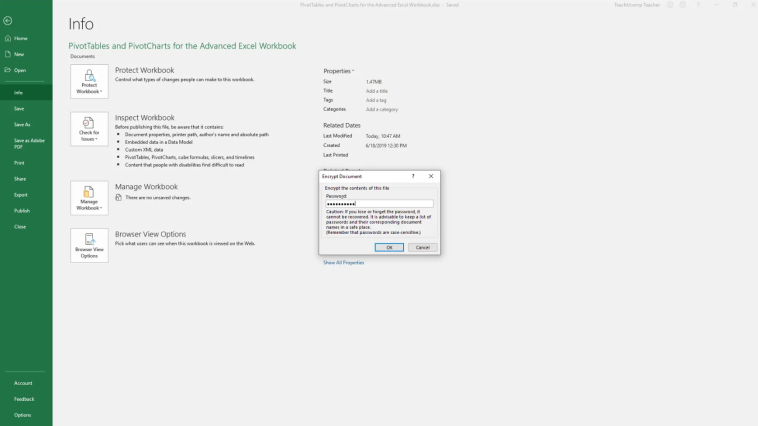Image resolution: width=758 pixels, height=426 pixels.
Task: Click the Open folder icon
Action: (8, 70)
